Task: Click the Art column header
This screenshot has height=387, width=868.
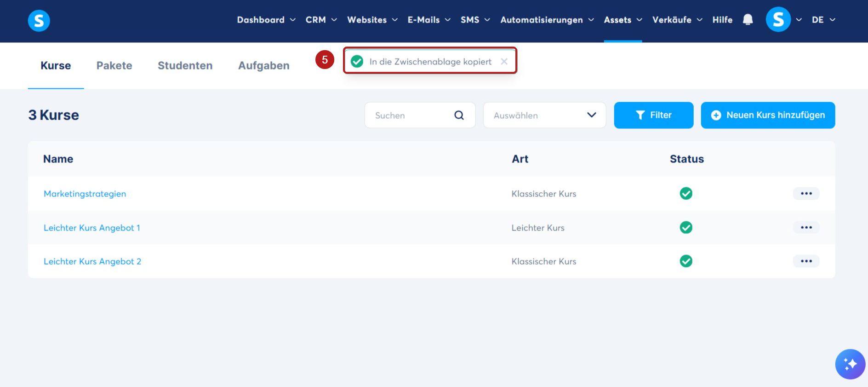Action: point(520,159)
